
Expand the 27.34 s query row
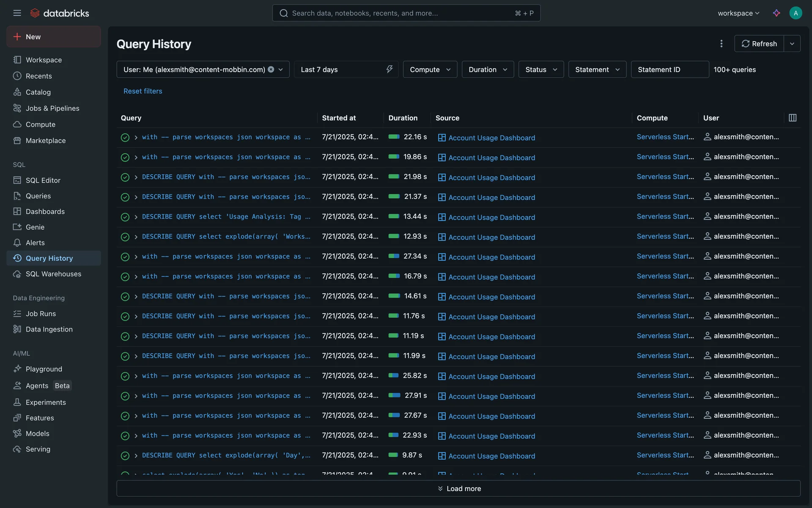coord(136,257)
